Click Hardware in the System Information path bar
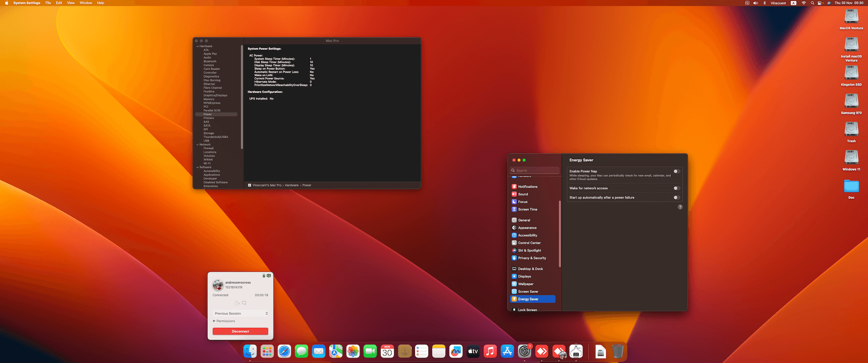 click(x=292, y=185)
